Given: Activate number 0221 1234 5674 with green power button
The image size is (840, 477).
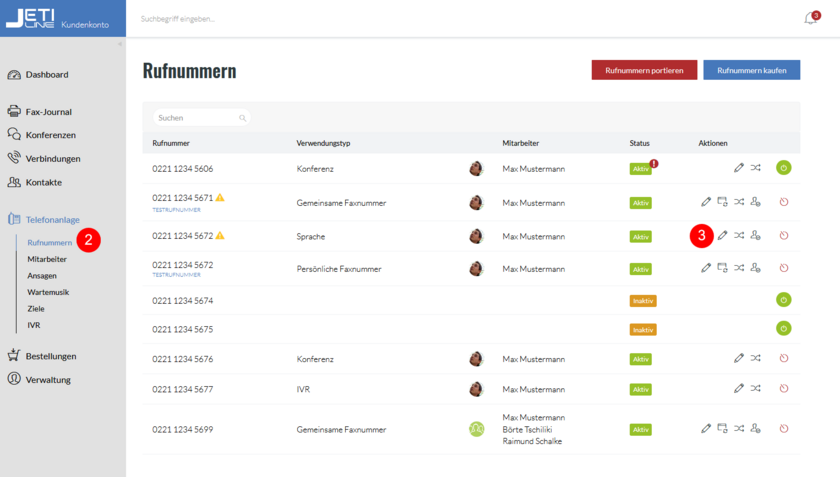Looking at the screenshot, I should pyautogui.click(x=784, y=299).
